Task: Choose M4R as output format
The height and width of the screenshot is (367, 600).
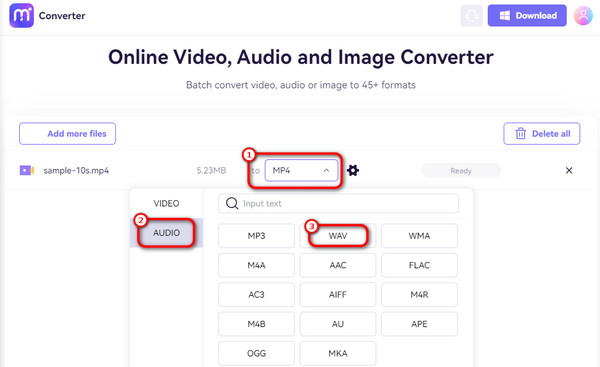Action: [x=419, y=295]
